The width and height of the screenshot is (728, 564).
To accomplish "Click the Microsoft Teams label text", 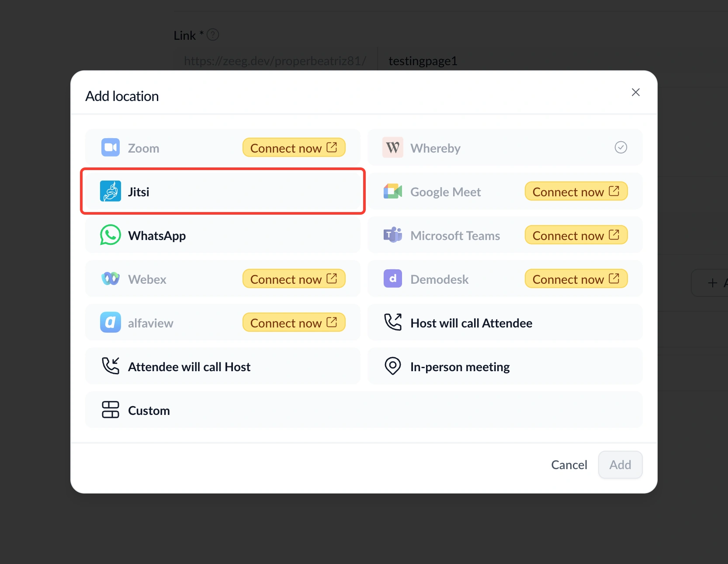I will click(455, 236).
